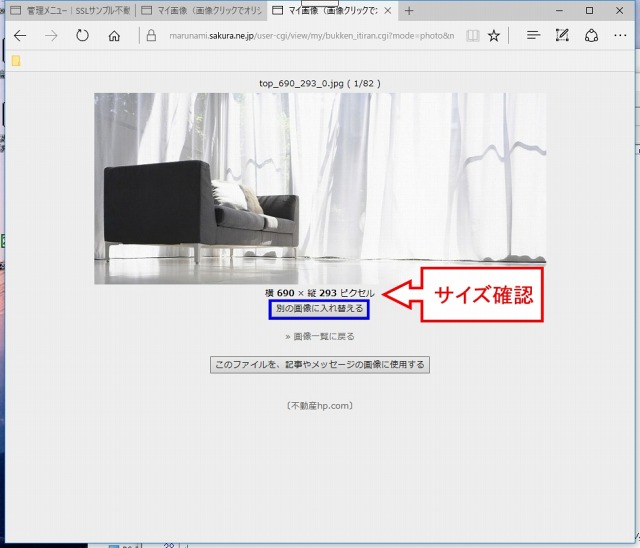
Task: Click the 横 690 × 縦 293 ピクセル text
Action: point(320,293)
